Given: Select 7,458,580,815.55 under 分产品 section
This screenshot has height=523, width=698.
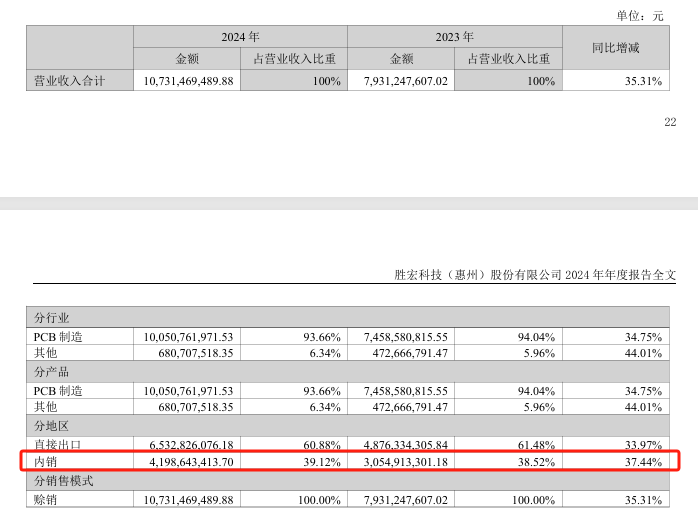Looking at the screenshot, I should [x=406, y=391].
